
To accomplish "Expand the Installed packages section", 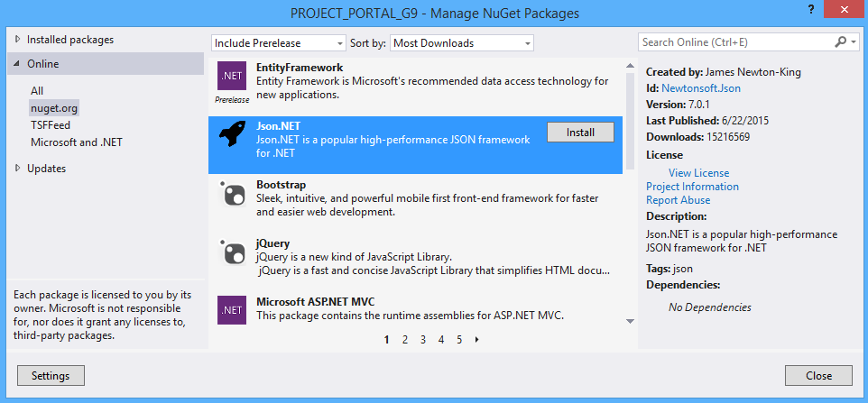I will pos(19,40).
